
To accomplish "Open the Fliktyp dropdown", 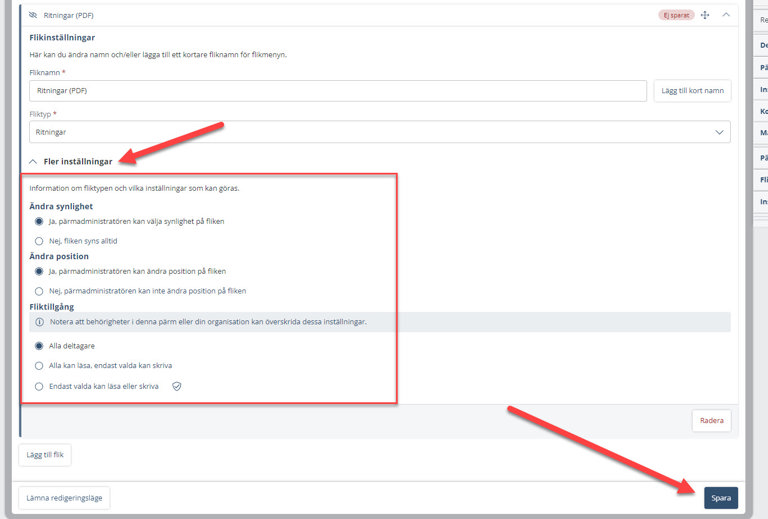I will coord(380,132).
